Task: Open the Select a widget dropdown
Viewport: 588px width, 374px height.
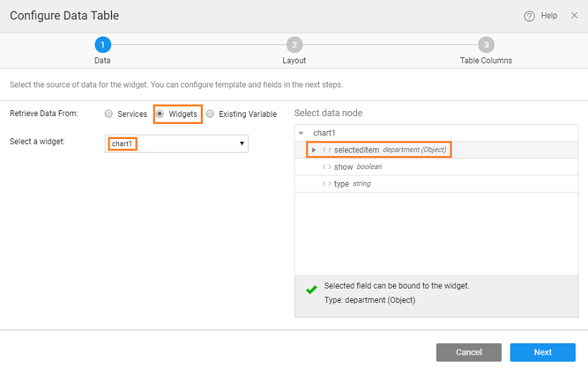Action: click(176, 144)
